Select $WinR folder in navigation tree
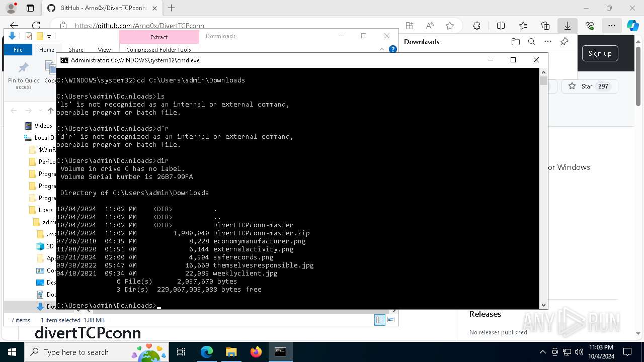Viewport: 644px width, 362px height. tap(42, 150)
